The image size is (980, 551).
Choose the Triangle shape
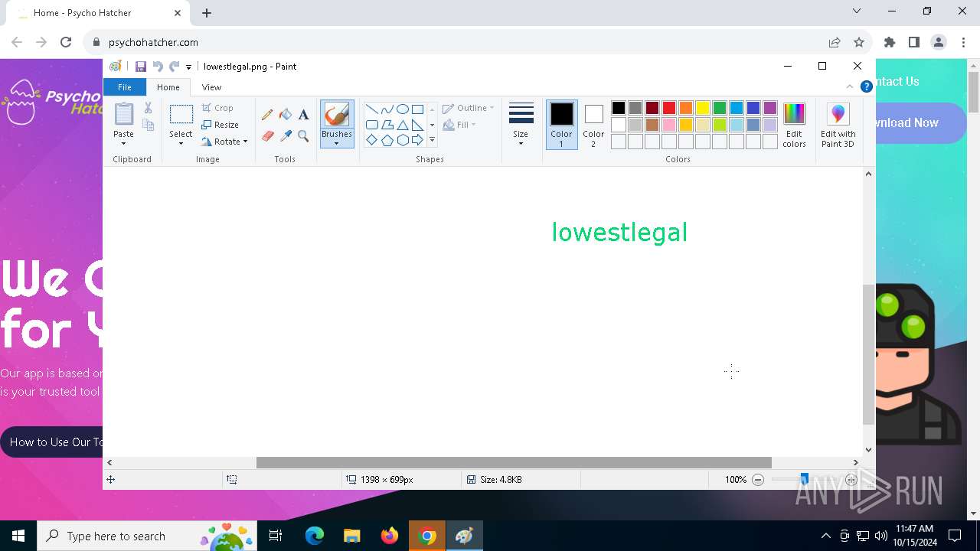coord(402,125)
